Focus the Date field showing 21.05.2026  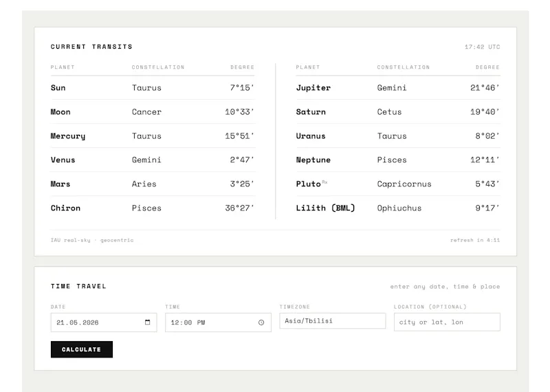click(x=104, y=323)
